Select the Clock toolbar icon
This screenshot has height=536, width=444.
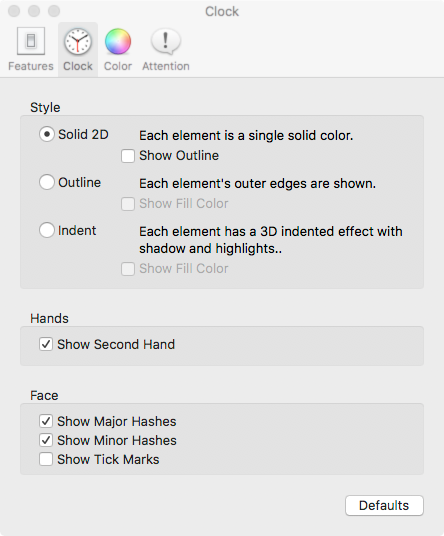78,42
